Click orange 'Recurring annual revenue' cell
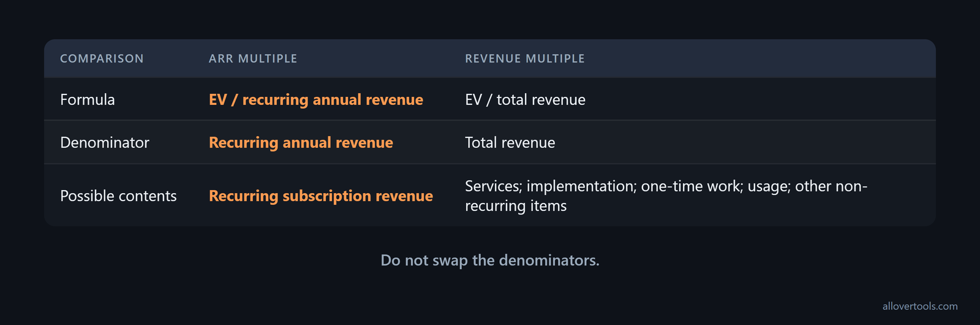Screen dimensions: 980x325 (301, 143)
